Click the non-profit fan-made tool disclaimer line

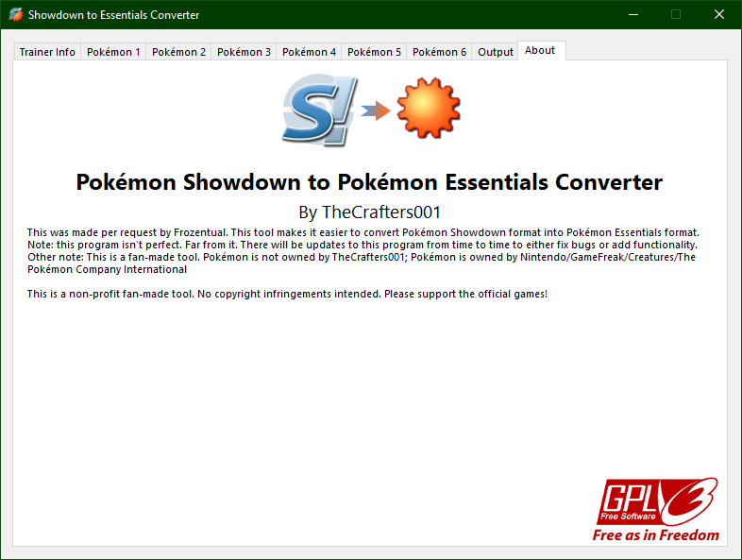(x=287, y=295)
